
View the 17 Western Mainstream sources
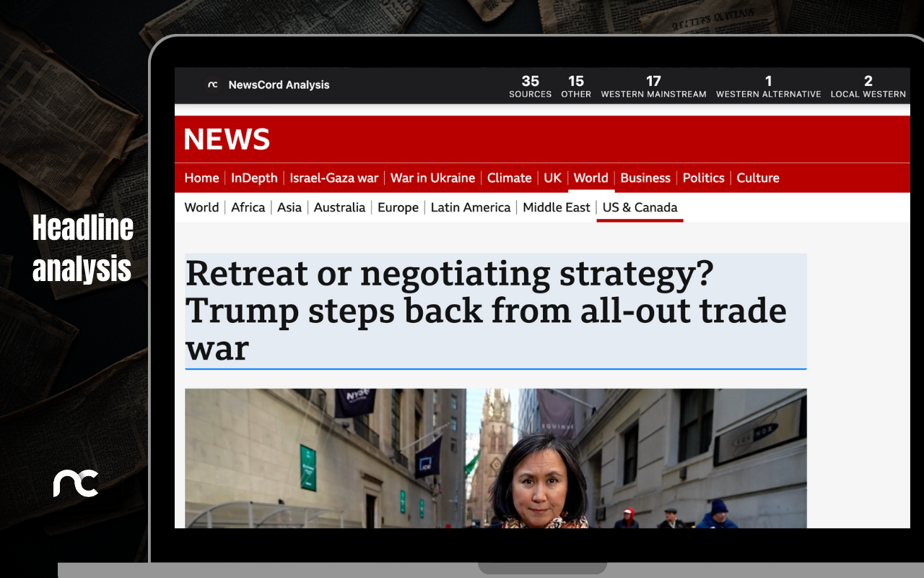click(653, 86)
